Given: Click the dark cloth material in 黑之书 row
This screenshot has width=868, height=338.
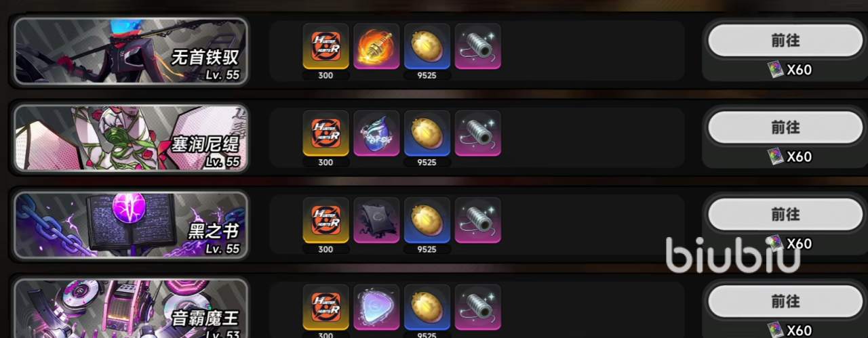Looking at the screenshot, I should pos(376,219).
